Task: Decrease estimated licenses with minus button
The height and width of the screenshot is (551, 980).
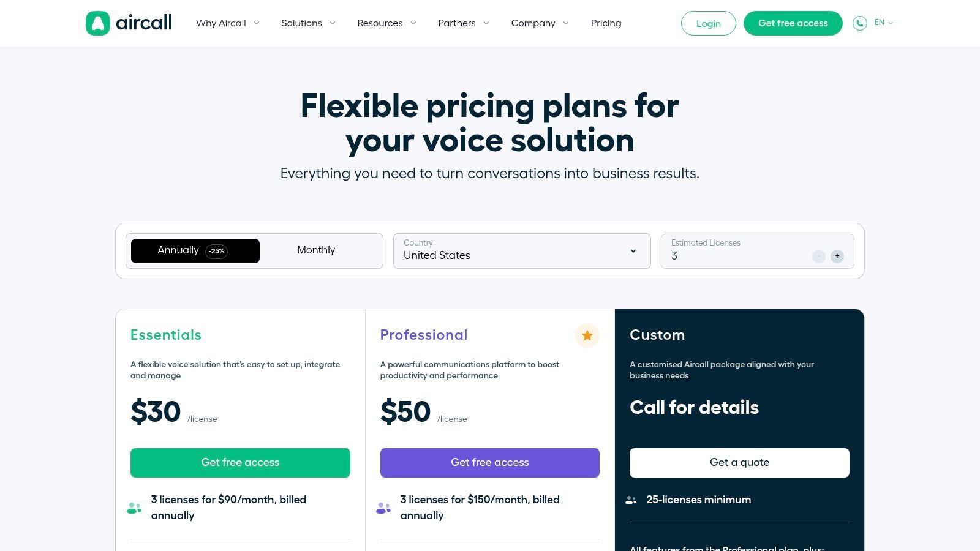Action: [819, 256]
